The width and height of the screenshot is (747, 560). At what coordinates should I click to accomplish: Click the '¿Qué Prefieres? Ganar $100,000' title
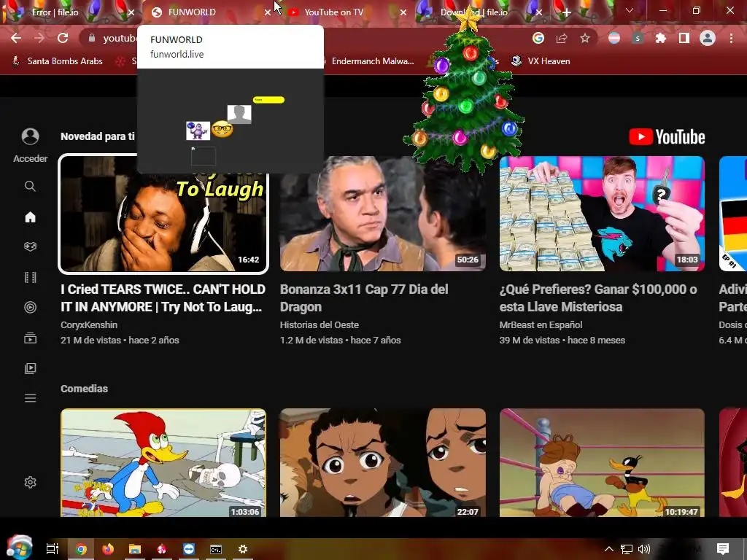tap(598, 298)
